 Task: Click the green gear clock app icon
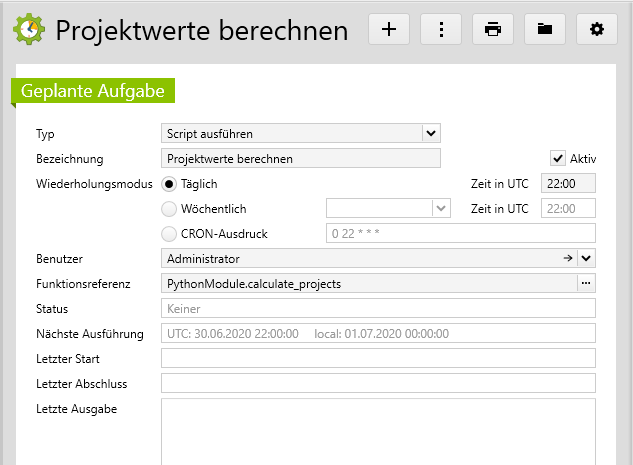(29, 30)
